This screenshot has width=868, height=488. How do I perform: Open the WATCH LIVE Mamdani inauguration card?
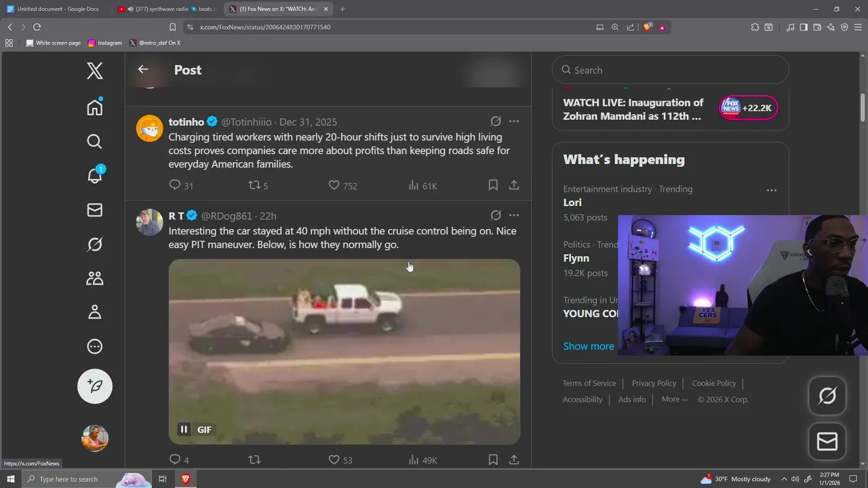671,108
